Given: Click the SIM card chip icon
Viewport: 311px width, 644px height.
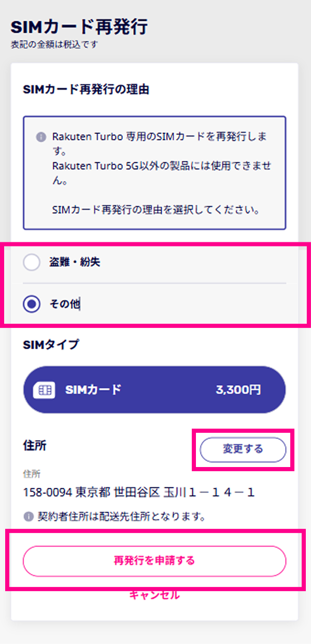Looking at the screenshot, I should tap(44, 390).
